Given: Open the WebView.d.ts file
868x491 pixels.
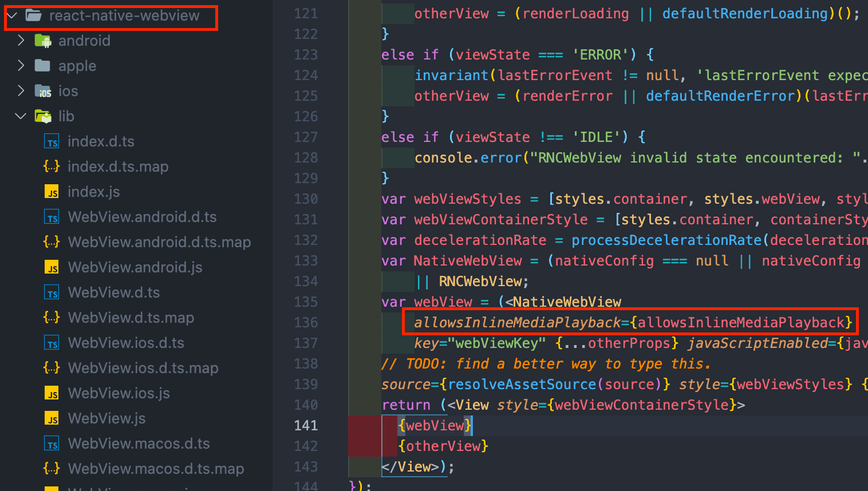Looking at the screenshot, I should tap(114, 292).
